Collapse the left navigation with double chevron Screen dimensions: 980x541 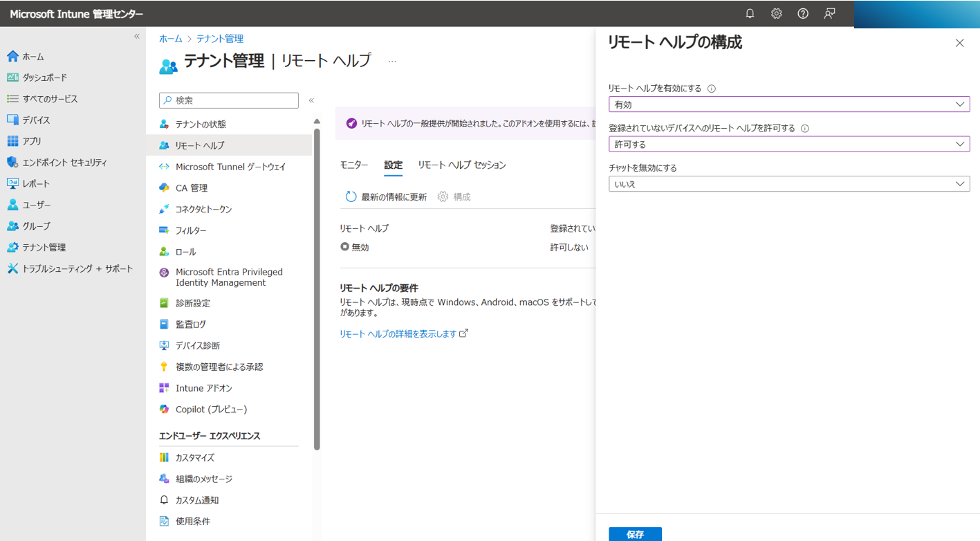point(136,37)
